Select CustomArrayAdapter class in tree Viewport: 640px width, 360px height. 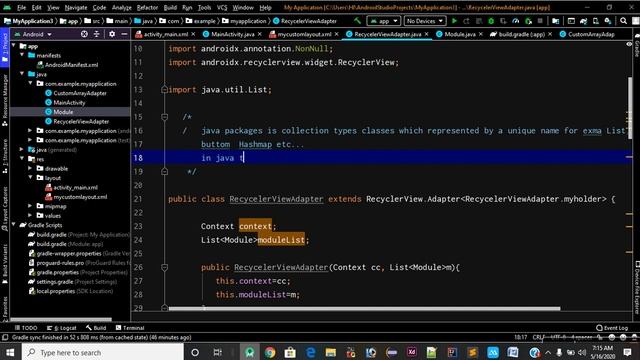(x=80, y=93)
